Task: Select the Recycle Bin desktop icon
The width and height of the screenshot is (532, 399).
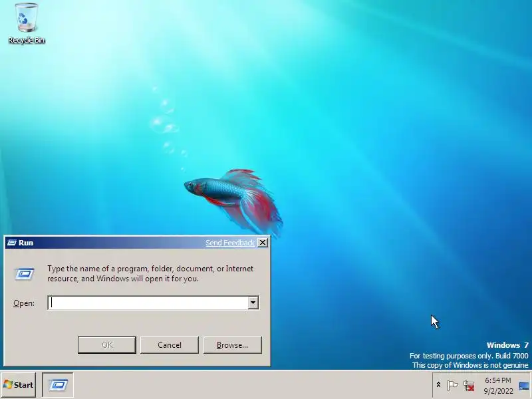Action: pyautogui.click(x=27, y=23)
